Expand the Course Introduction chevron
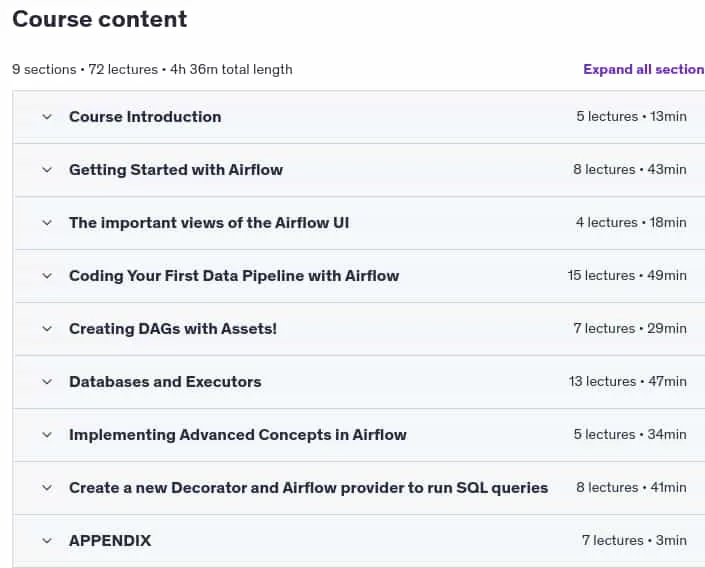The height and width of the screenshot is (568, 705). (47, 117)
